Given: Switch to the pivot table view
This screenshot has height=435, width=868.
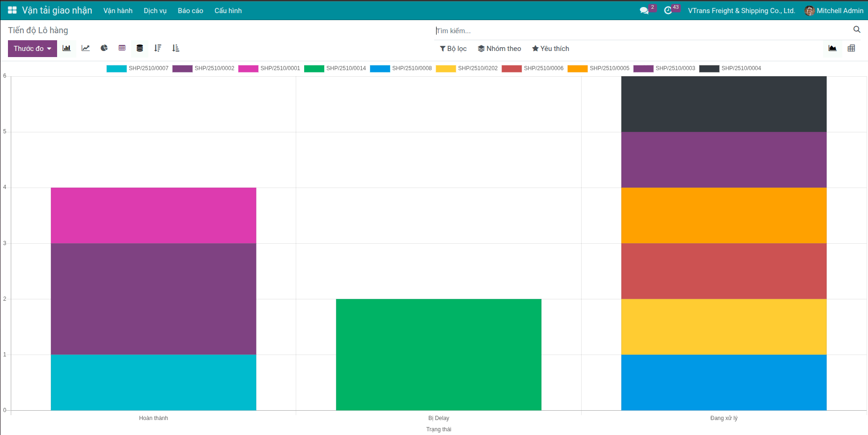Looking at the screenshot, I should click(851, 48).
